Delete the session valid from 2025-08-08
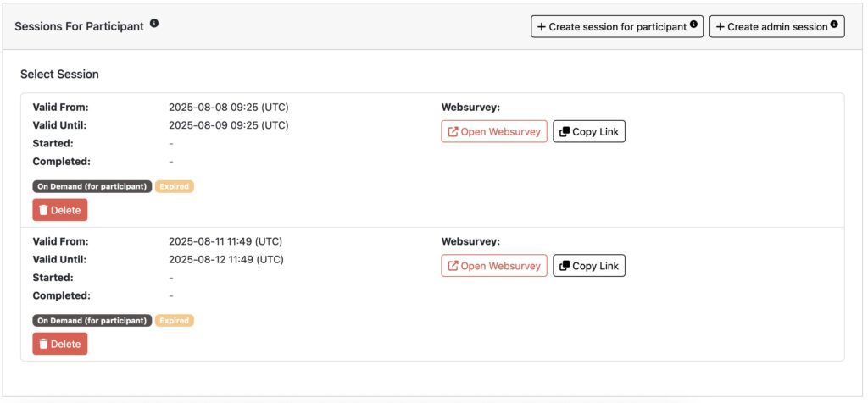Screen dimensions: 868x403 60,210
